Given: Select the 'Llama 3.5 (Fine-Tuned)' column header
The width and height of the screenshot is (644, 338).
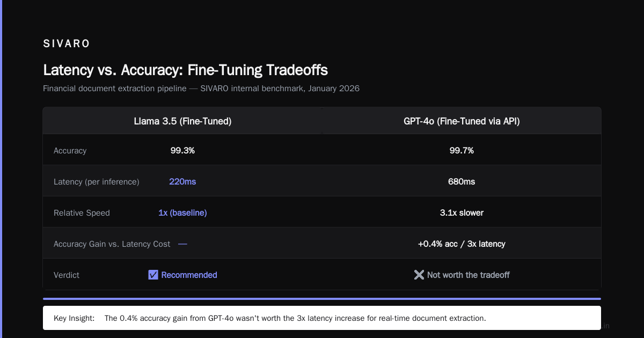Looking at the screenshot, I should (x=182, y=121).
